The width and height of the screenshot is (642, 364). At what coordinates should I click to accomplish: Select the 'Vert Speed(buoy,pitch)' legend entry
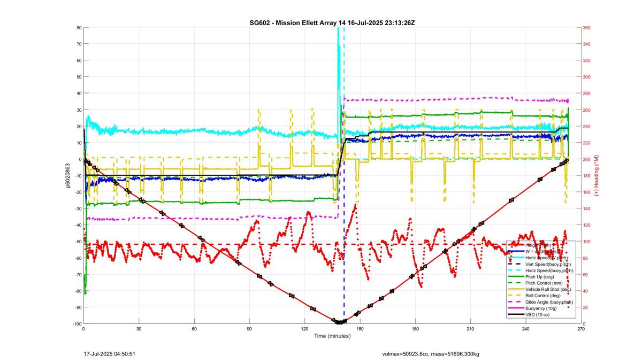548,264
